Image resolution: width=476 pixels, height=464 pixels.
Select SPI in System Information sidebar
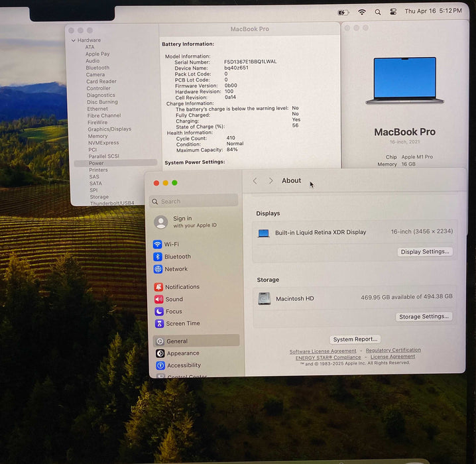click(93, 190)
